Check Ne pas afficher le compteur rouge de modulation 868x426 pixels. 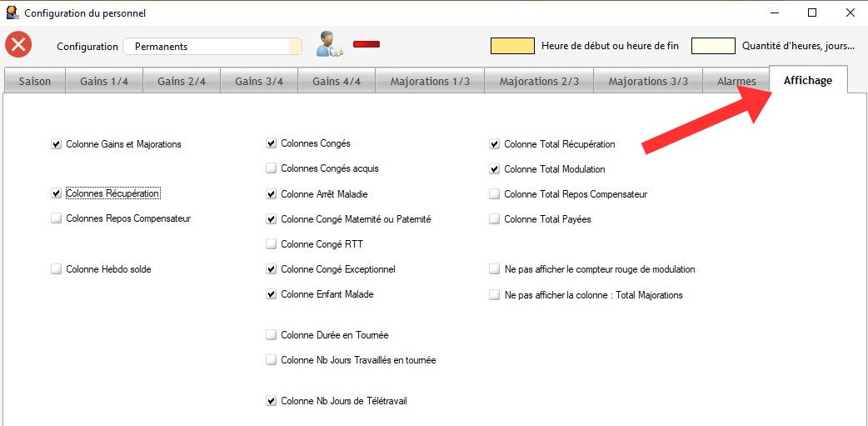point(495,269)
